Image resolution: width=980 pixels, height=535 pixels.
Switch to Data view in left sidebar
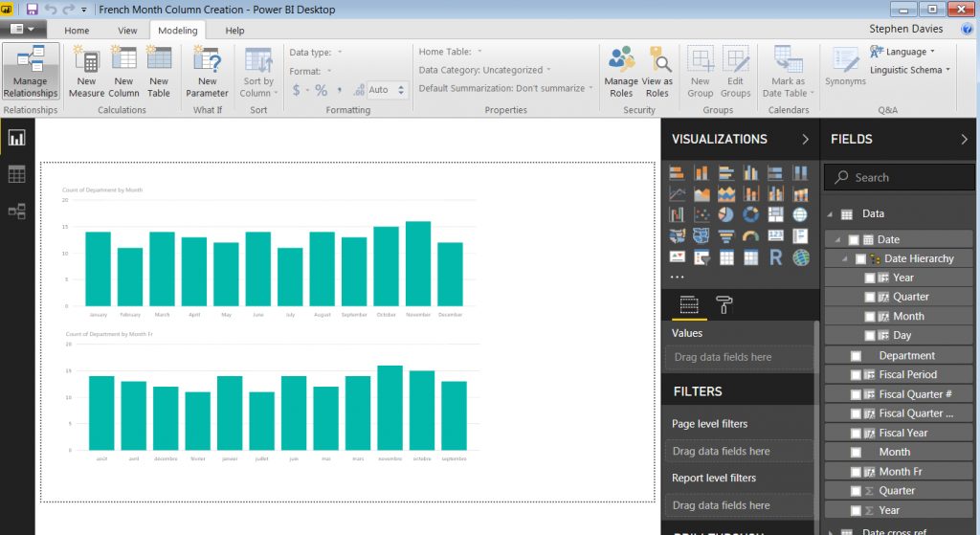pyautogui.click(x=16, y=174)
